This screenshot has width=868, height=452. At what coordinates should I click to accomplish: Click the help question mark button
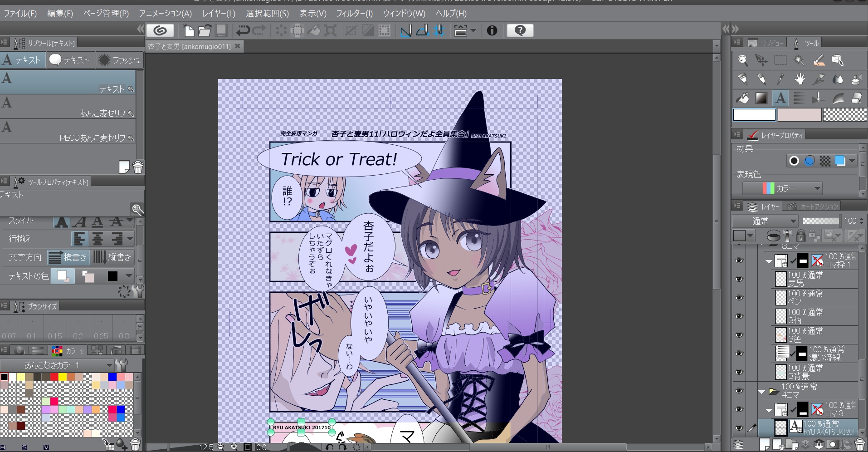(520, 30)
